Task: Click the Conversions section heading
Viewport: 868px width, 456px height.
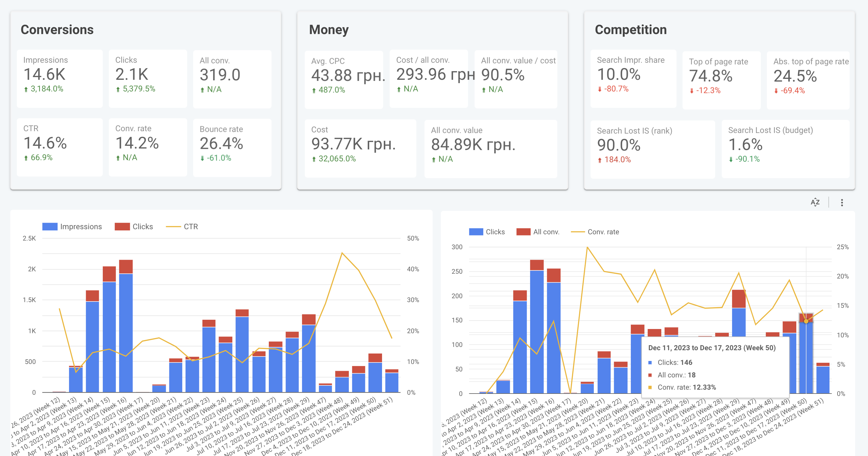Action: (57, 30)
